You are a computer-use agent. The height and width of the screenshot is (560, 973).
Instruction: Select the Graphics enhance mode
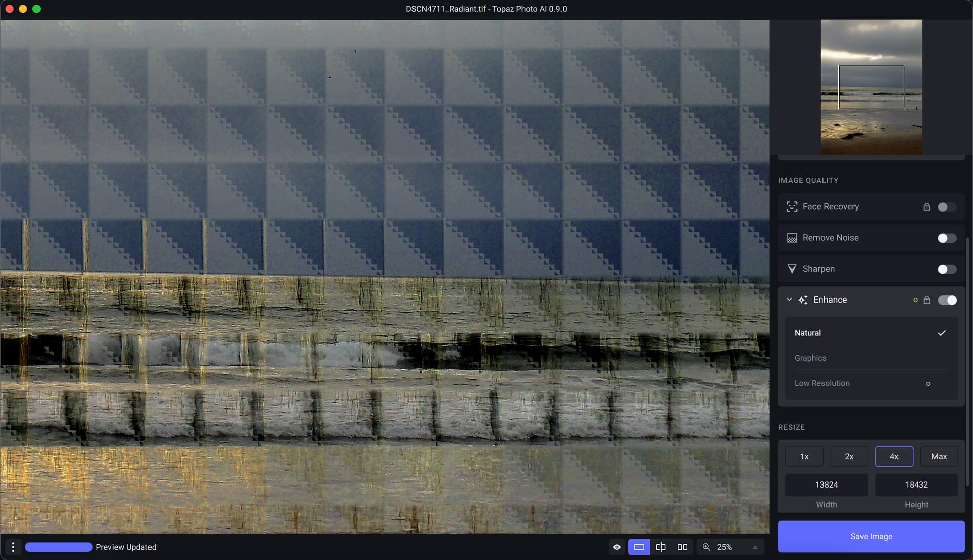[x=811, y=358]
